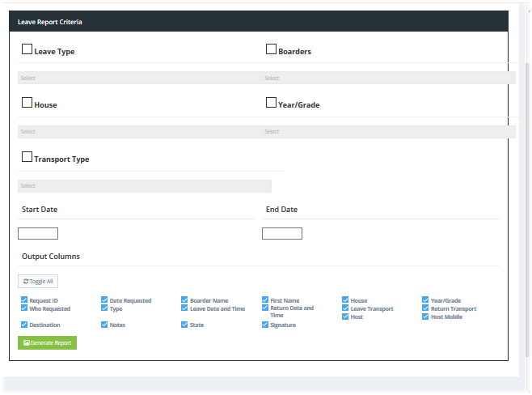Uncheck the Type column checkbox
This screenshot has width=532, height=395.
(104, 308)
